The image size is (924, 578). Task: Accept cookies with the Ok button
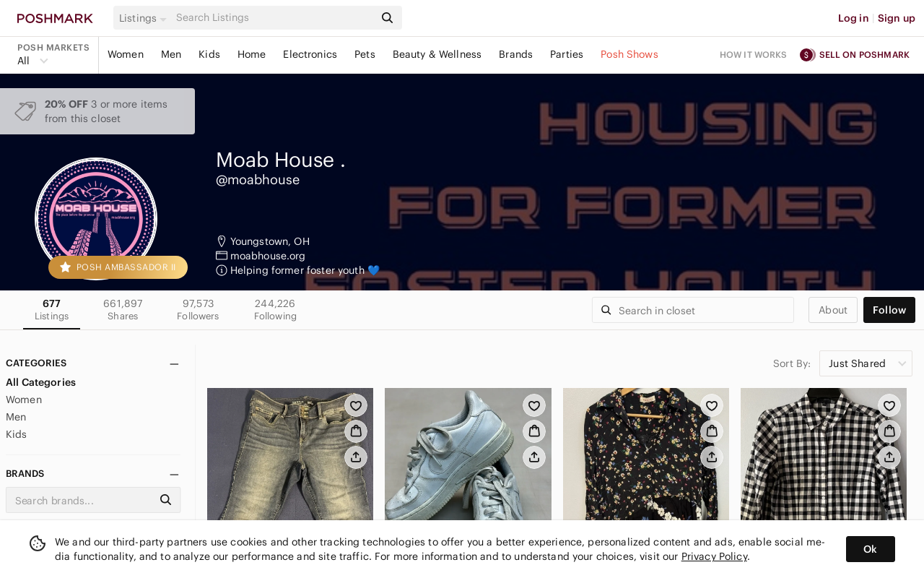pyautogui.click(x=871, y=549)
